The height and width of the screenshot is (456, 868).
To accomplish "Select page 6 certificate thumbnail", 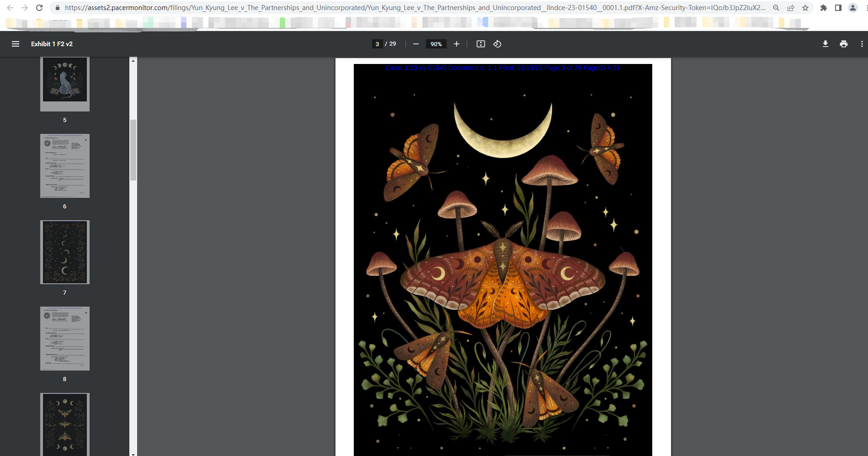I will 65,166.
